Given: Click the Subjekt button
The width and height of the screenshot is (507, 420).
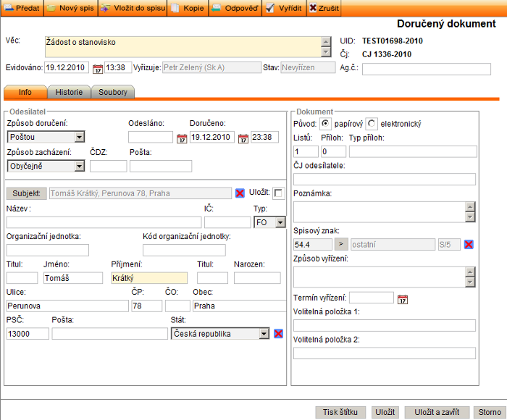Looking at the screenshot, I should [x=27, y=193].
